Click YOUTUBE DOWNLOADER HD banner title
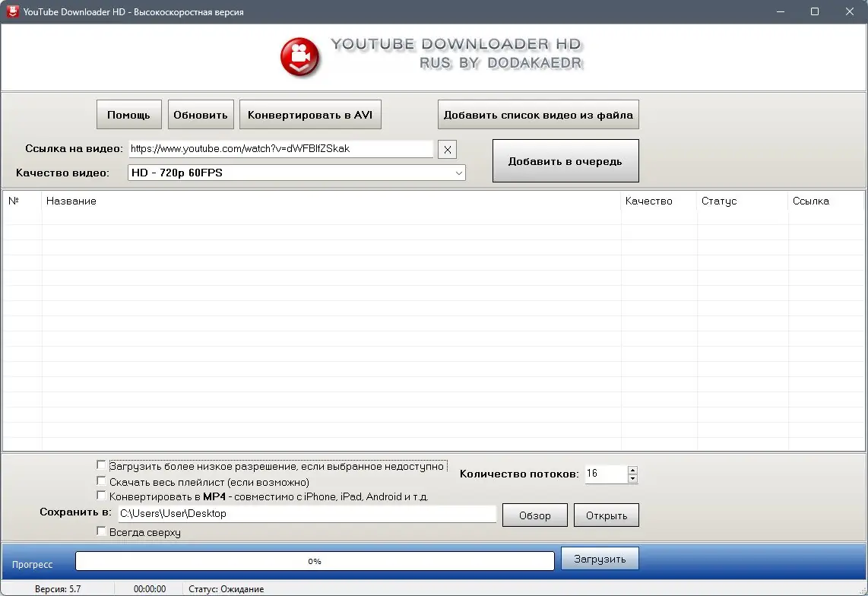Screen dimensions: 868x596 (x=456, y=44)
